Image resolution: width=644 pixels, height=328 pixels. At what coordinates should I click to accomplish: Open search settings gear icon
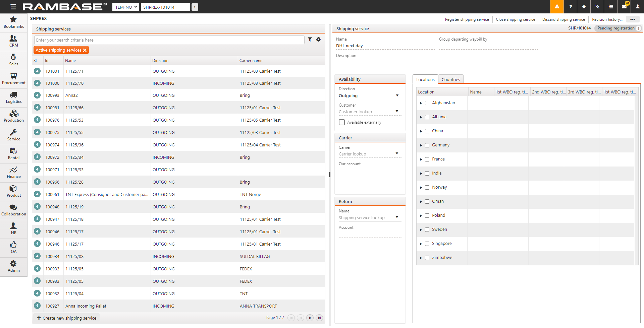[318, 40]
